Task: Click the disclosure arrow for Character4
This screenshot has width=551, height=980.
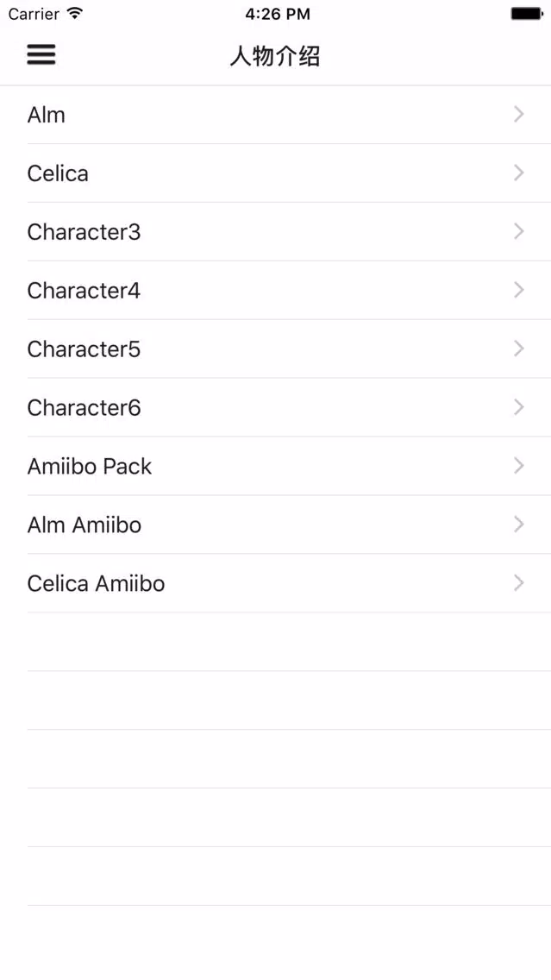Action: point(518,290)
